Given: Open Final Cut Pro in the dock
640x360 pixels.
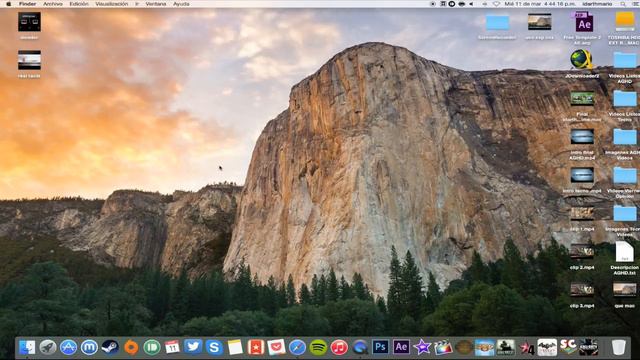Looking at the screenshot, I should pos(443,347).
